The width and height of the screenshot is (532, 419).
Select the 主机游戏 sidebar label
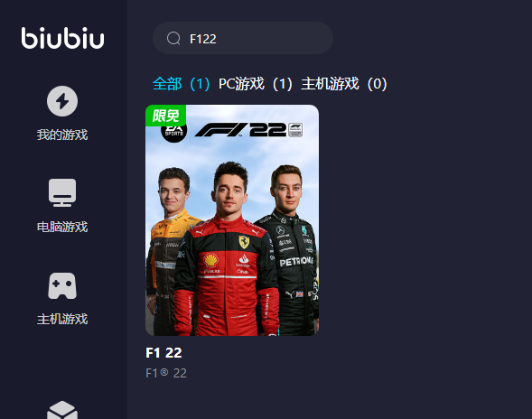coord(62,319)
